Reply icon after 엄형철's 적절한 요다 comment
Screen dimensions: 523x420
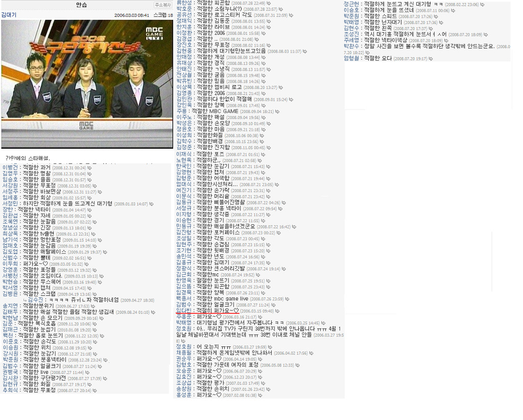click(431, 59)
